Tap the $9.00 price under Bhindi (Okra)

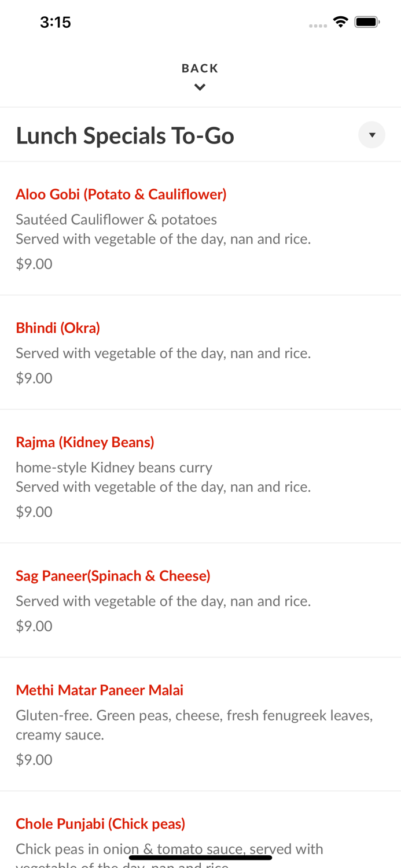[34, 378]
